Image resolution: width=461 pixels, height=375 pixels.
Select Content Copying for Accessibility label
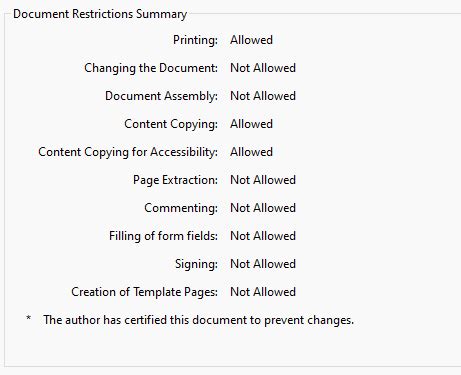[128, 152]
